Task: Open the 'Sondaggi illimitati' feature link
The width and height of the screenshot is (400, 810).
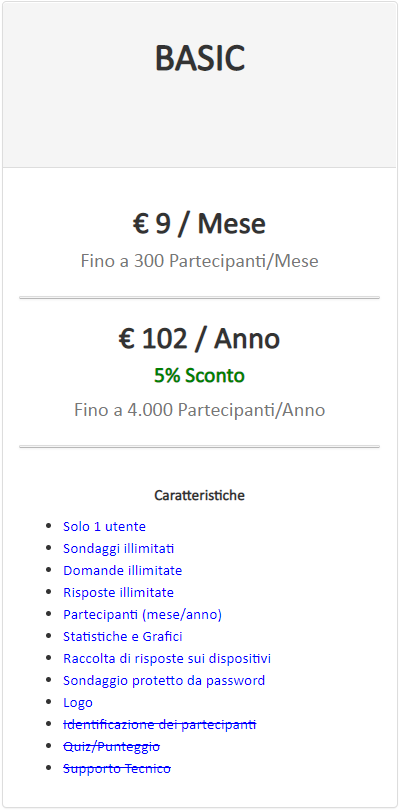Action: (118, 549)
